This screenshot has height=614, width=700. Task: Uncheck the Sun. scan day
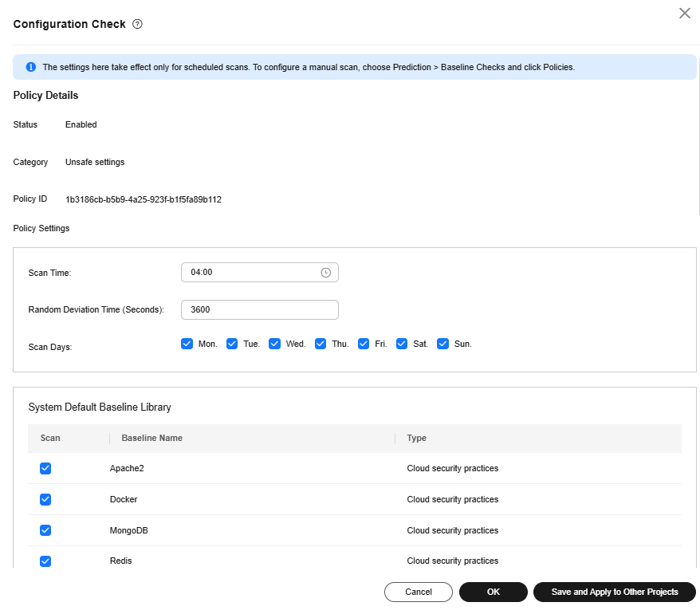pyautogui.click(x=442, y=344)
